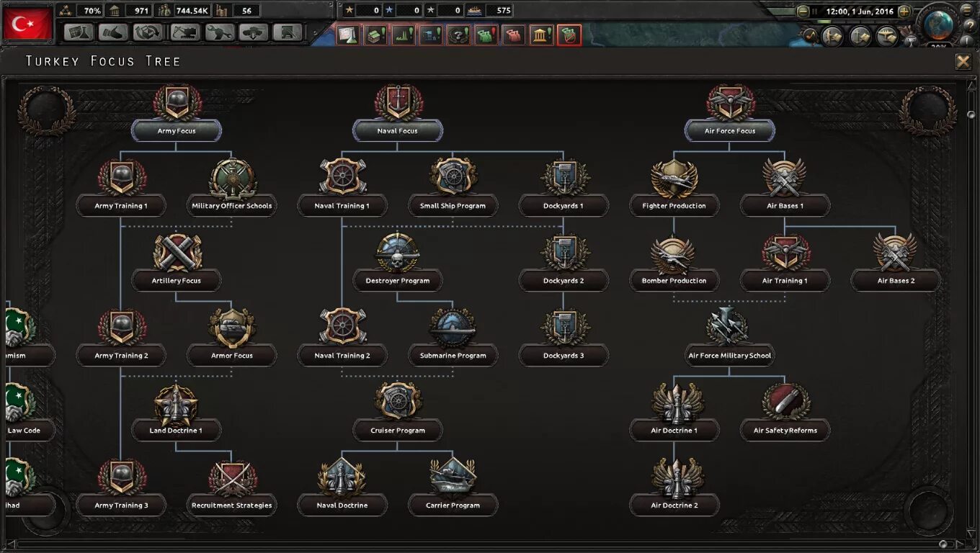
Task: Choose the Naval Training 1 focus
Action: click(342, 189)
